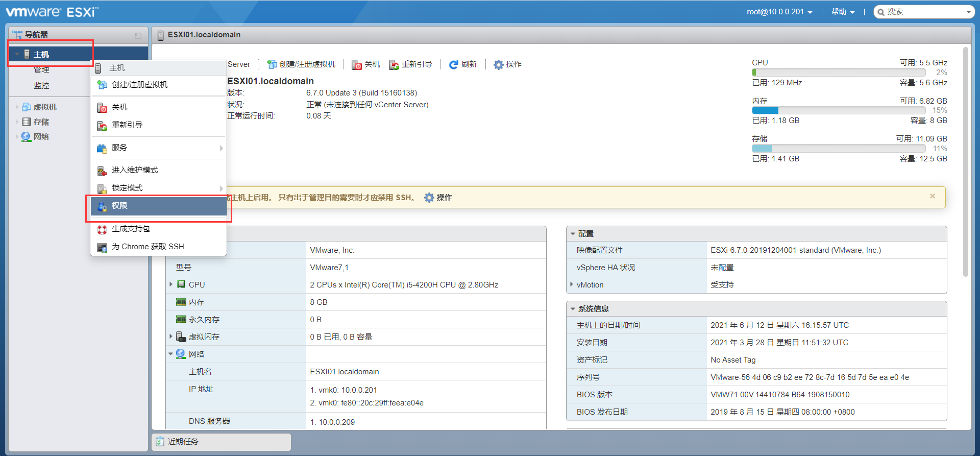This screenshot has height=456, width=980.
Task: Open the search box dropdown arrow
Action: click(968, 12)
